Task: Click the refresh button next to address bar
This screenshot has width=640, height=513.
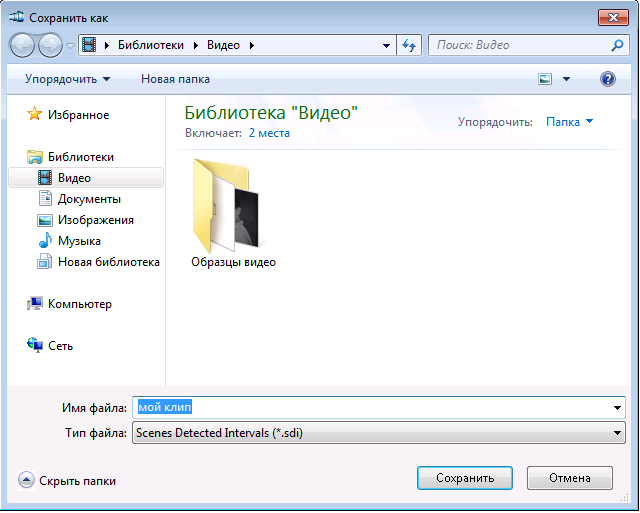Action: pyautogui.click(x=409, y=45)
